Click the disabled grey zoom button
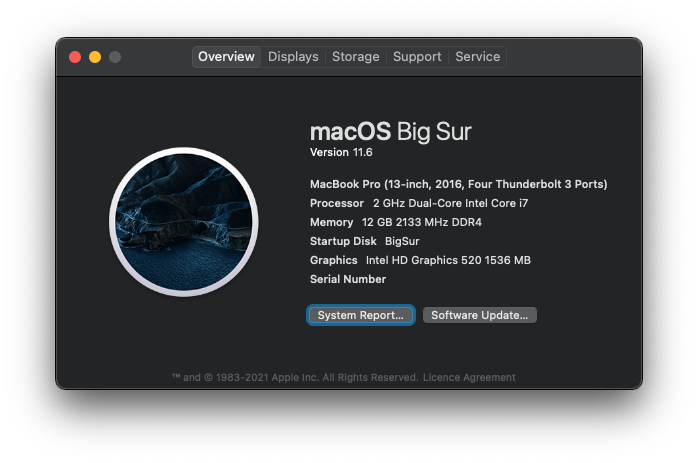Image resolution: width=698 pixels, height=463 pixels. click(x=115, y=57)
